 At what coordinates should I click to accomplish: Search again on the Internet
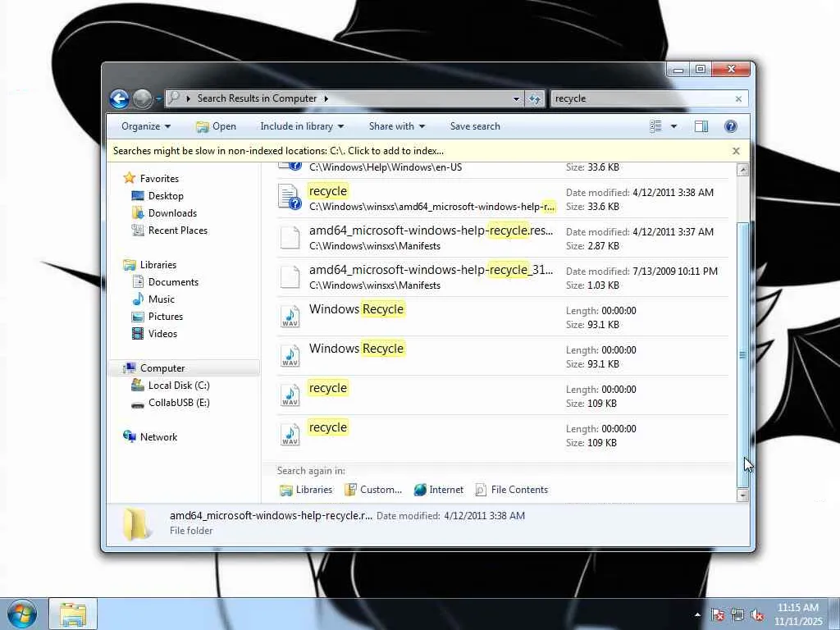pos(439,490)
